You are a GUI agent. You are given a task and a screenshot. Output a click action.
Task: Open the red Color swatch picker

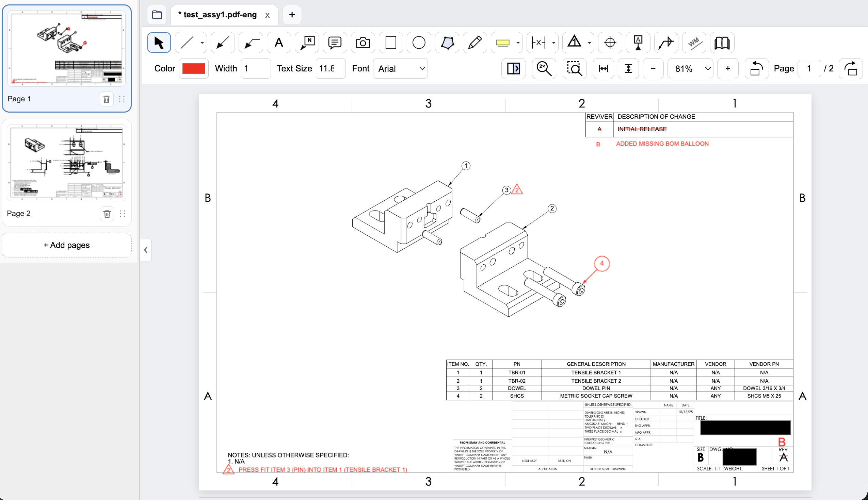coord(194,69)
